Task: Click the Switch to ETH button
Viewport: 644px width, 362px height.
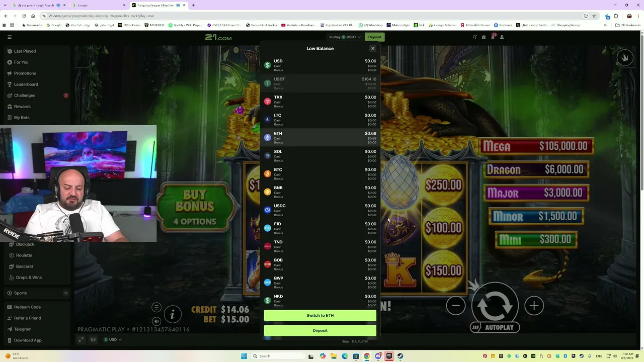Action: click(320, 315)
